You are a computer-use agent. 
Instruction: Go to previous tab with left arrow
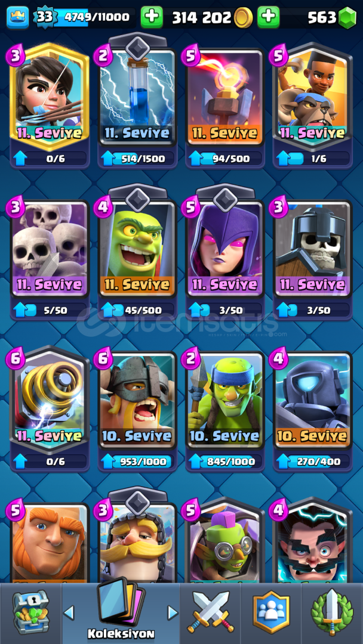click(69, 613)
